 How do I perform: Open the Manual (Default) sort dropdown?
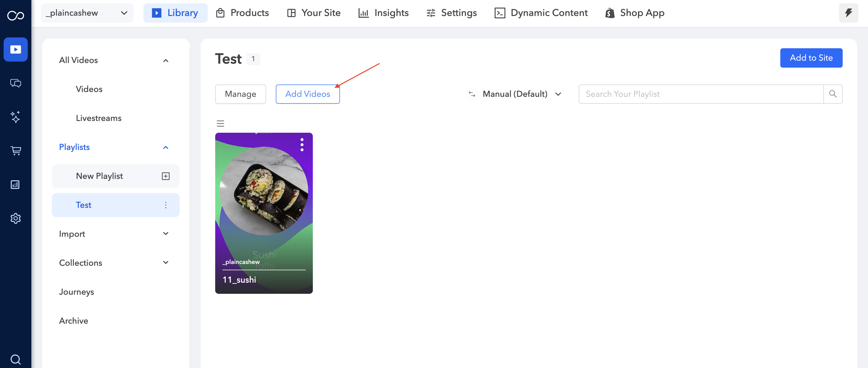click(x=514, y=94)
